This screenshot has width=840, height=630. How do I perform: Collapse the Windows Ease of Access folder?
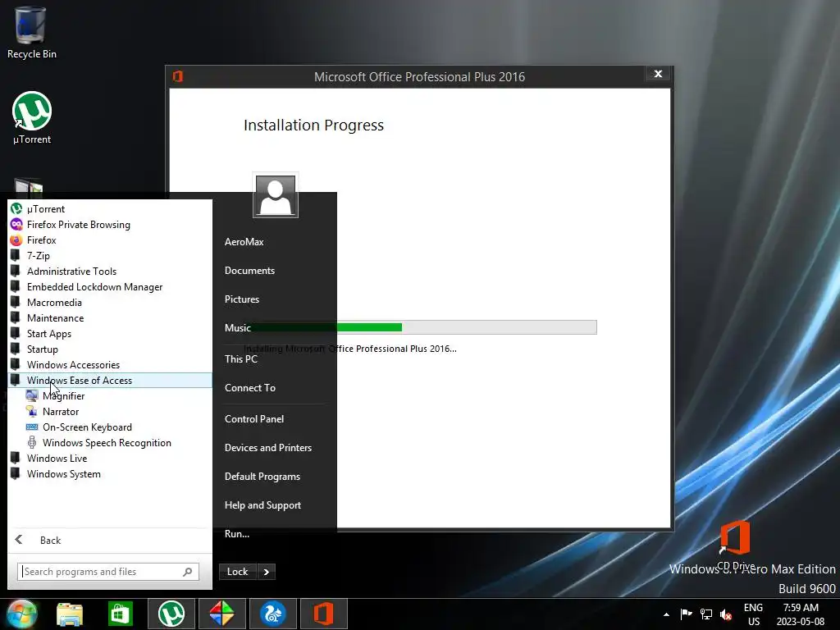[110, 381]
